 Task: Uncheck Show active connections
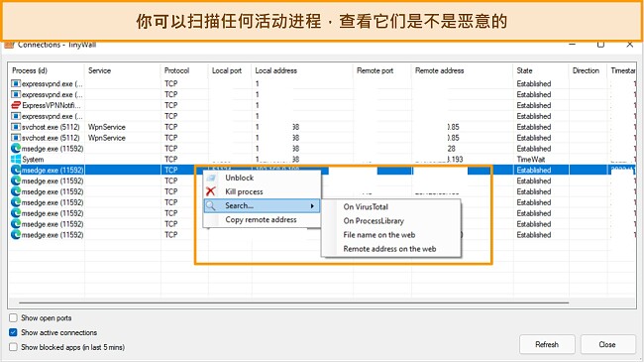tap(13, 332)
